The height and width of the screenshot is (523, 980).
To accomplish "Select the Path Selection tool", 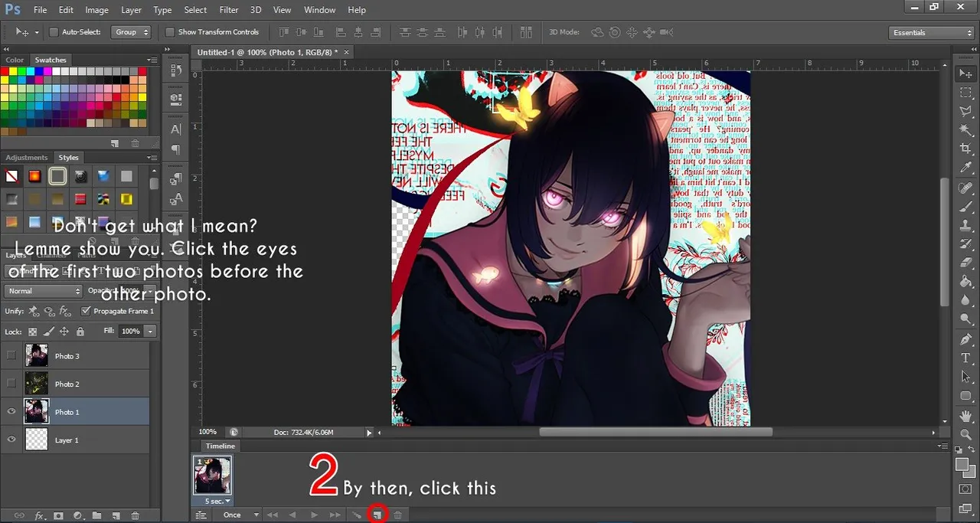I will click(x=965, y=377).
